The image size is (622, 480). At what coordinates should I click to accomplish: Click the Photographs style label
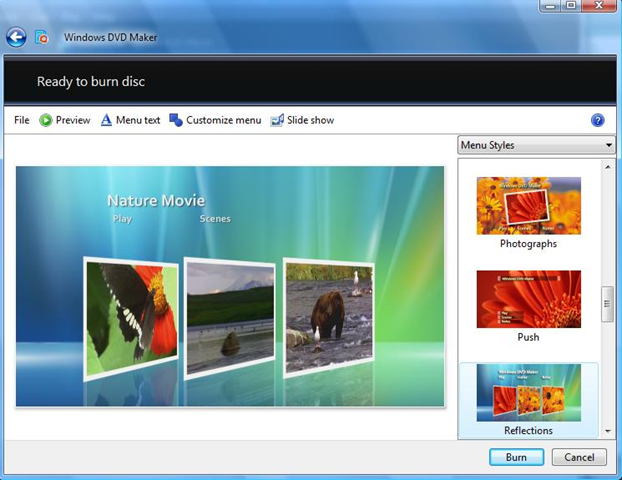528,244
